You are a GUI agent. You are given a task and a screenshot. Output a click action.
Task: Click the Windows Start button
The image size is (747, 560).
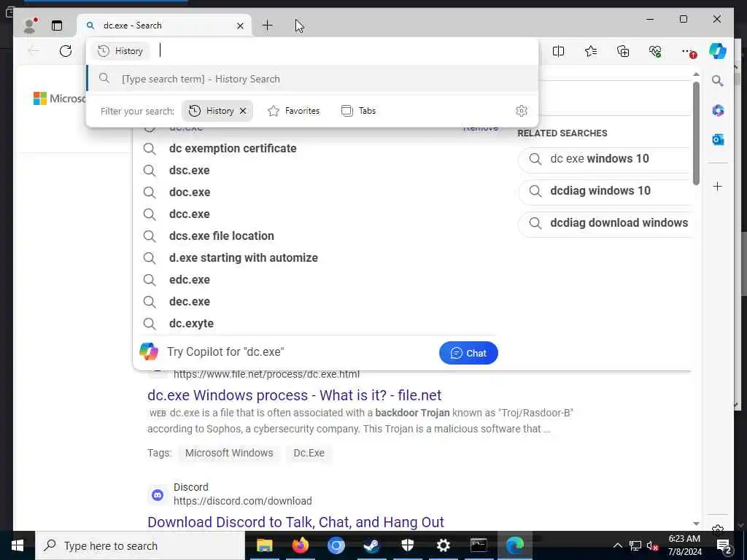18,545
